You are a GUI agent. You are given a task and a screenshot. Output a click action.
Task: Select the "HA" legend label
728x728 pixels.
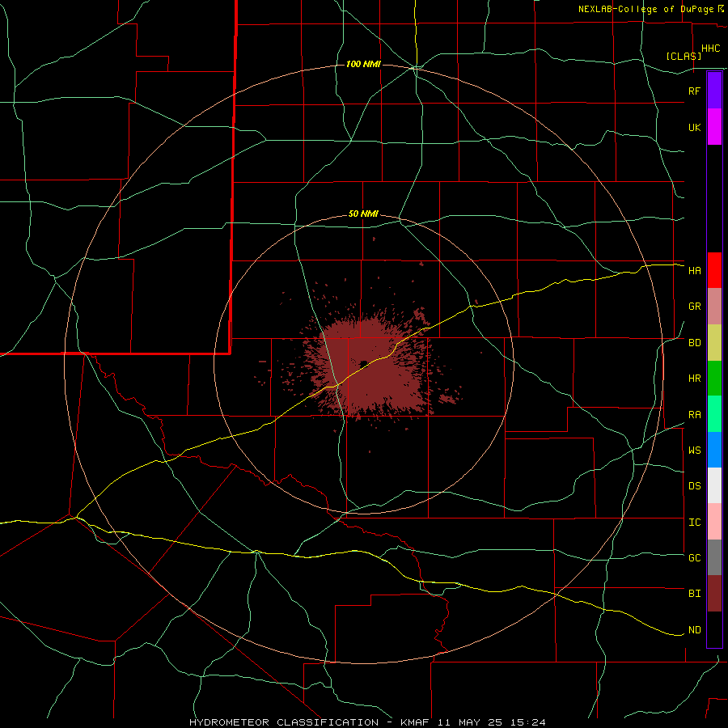(694, 270)
